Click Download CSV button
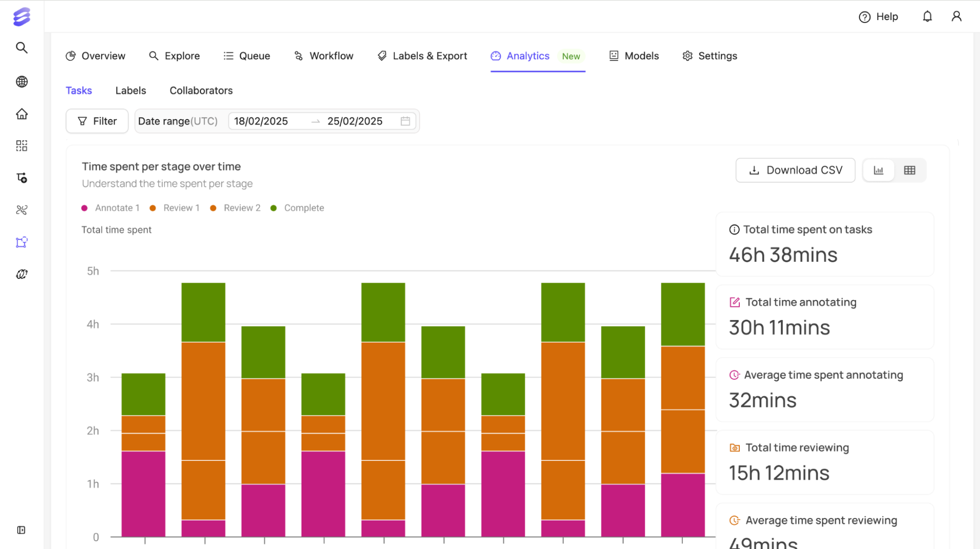Image resolution: width=980 pixels, height=549 pixels. click(795, 170)
